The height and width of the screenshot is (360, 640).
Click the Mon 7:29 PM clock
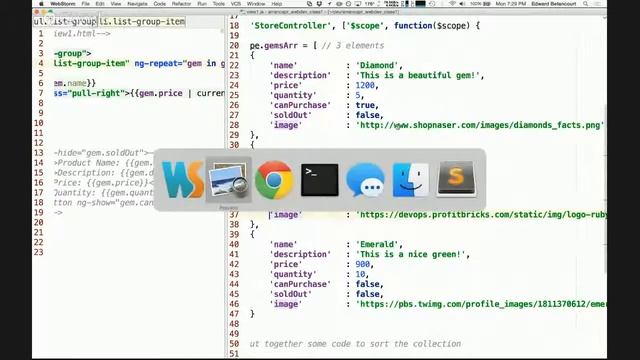[510, 4]
